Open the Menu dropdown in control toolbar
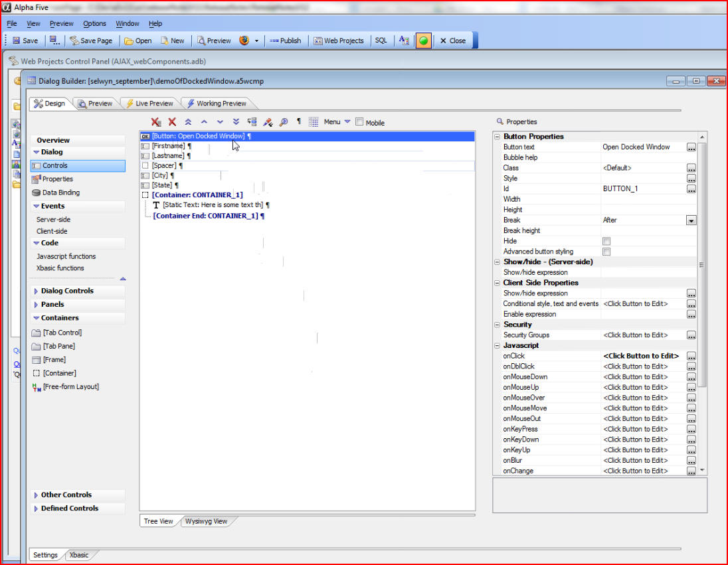Viewport: 728px width, 565px height. pos(337,121)
